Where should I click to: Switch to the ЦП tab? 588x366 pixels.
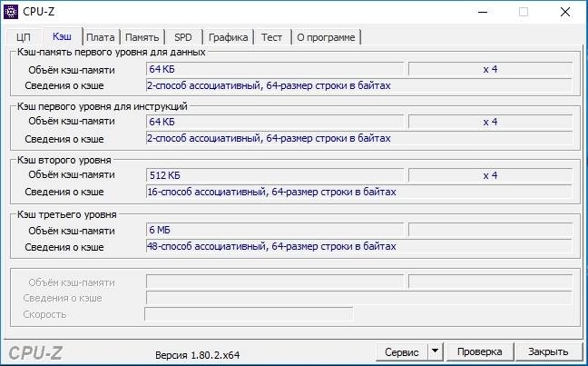pyautogui.click(x=24, y=37)
